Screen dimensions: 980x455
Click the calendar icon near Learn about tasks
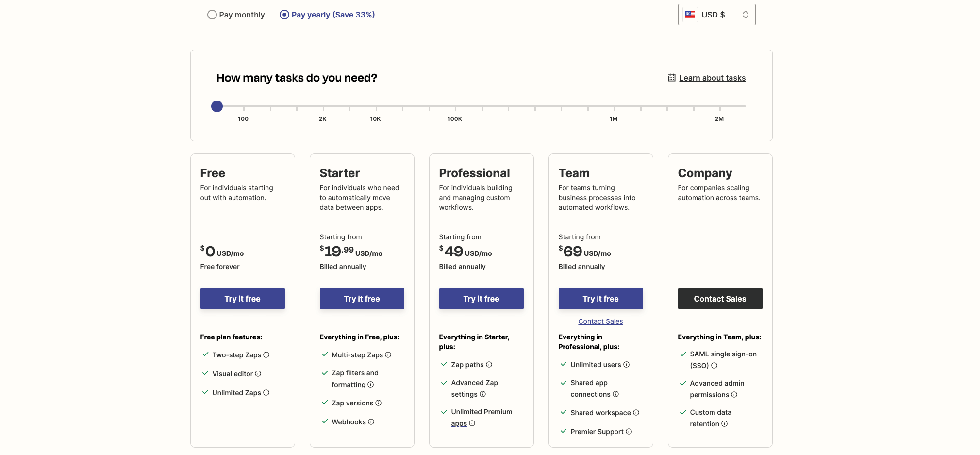[671, 77]
